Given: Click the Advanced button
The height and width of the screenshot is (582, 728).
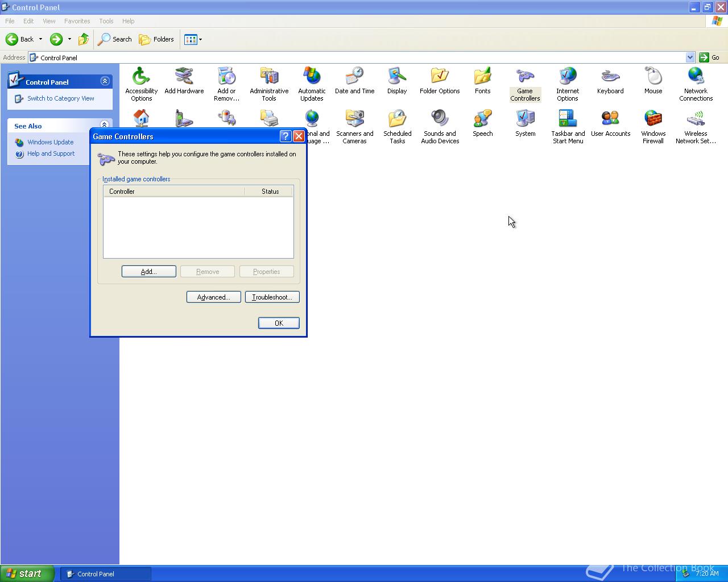Looking at the screenshot, I should (x=213, y=297).
